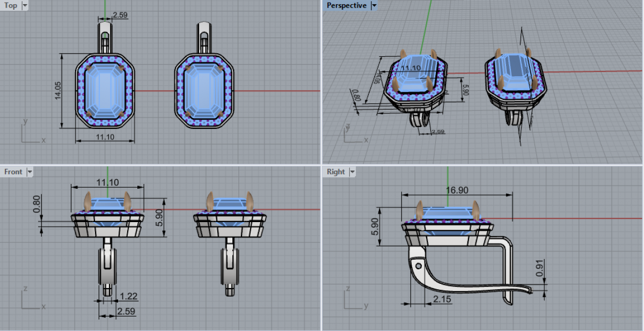Viewport: 644px width, 331px height.
Task: Pick the 0.91 dimension text in Right view
Action: 540,268
